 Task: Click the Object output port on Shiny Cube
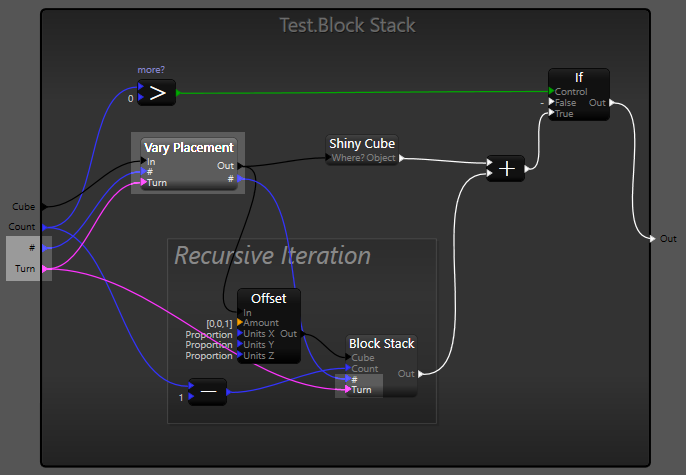(x=400, y=158)
